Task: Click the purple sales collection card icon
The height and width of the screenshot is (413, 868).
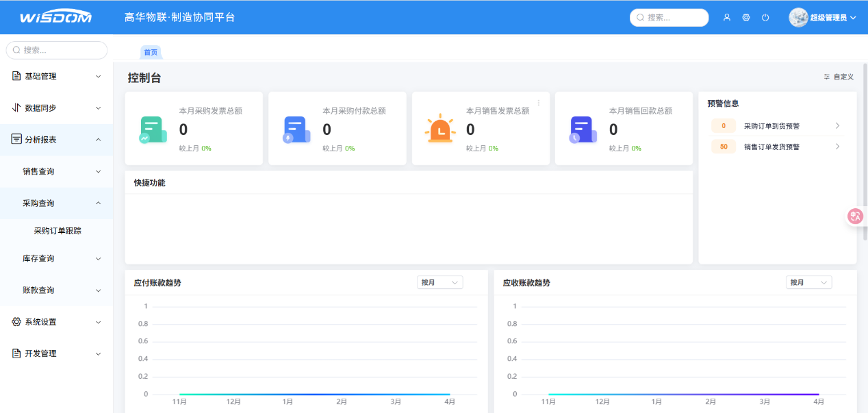Action: point(583,129)
